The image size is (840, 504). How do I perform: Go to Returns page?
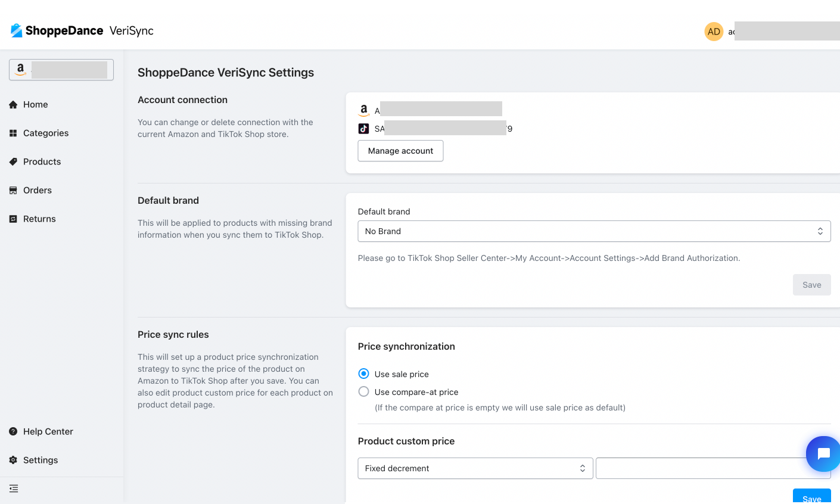click(39, 219)
